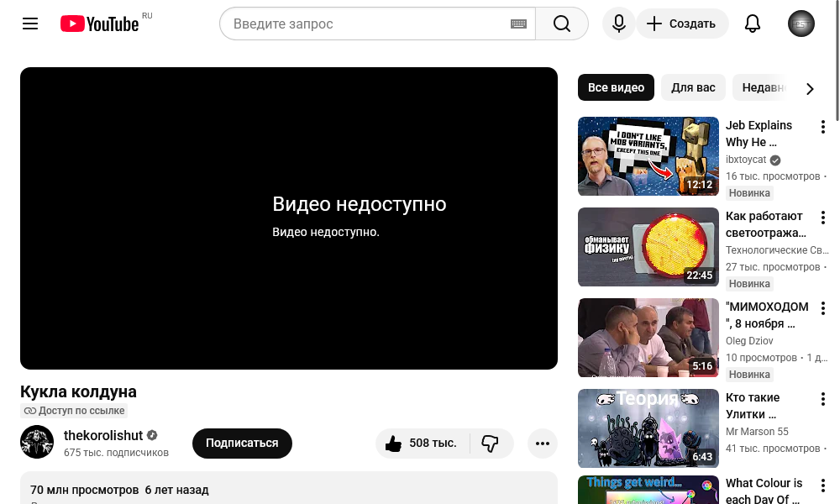The image size is (840, 504).
Task: Open the hamburger guide menu
Action: (x=30, y=24)
